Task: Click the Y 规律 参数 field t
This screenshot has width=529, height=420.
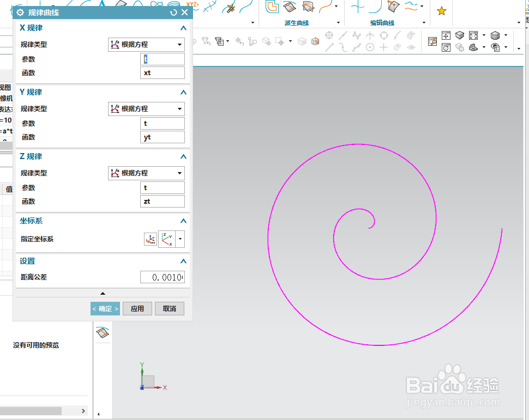Action: click(163, 123)
